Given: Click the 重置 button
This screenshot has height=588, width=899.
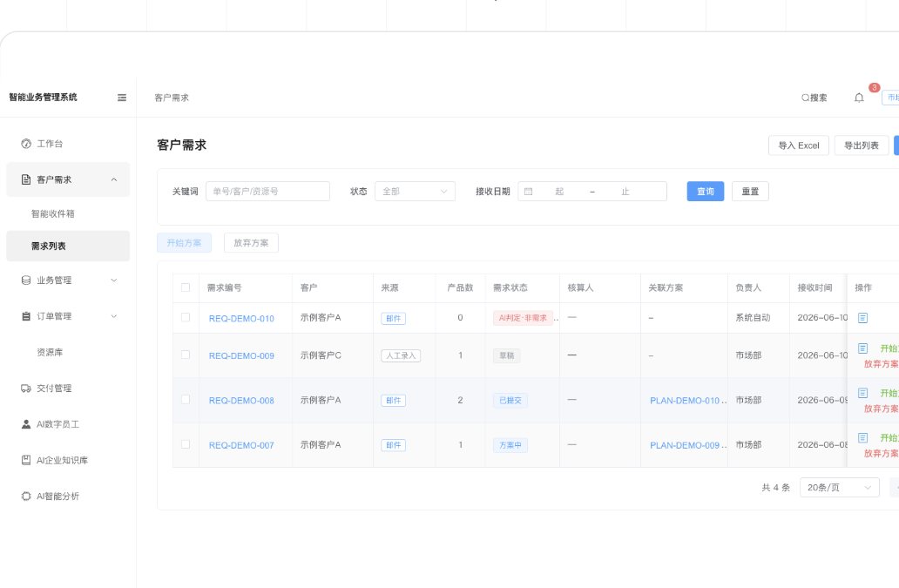Looking at the screenshot, I should point(750,192).
